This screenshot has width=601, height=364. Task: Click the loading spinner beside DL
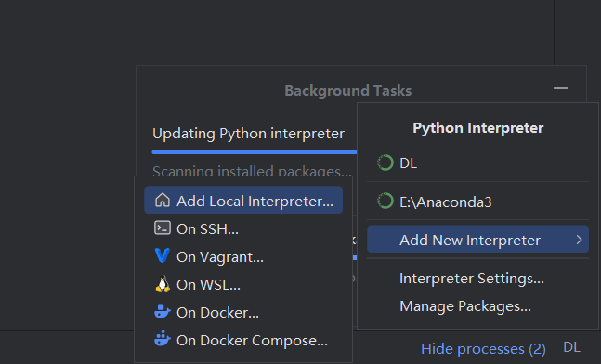385,162
